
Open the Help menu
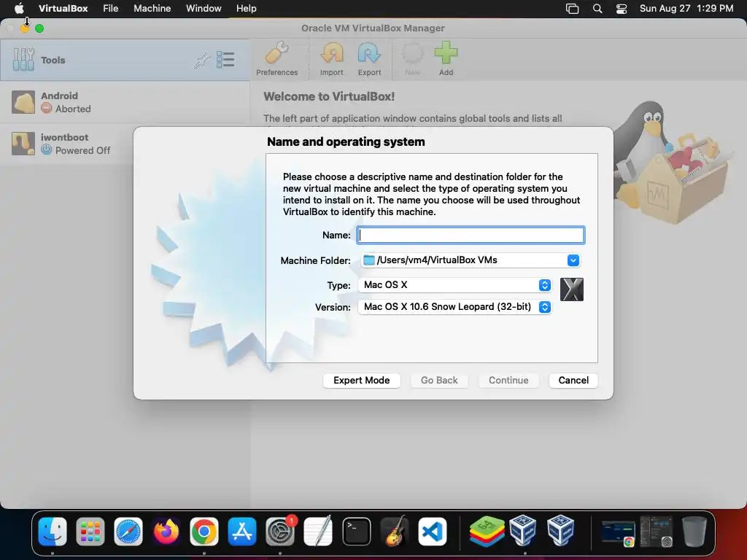(247, 9)
